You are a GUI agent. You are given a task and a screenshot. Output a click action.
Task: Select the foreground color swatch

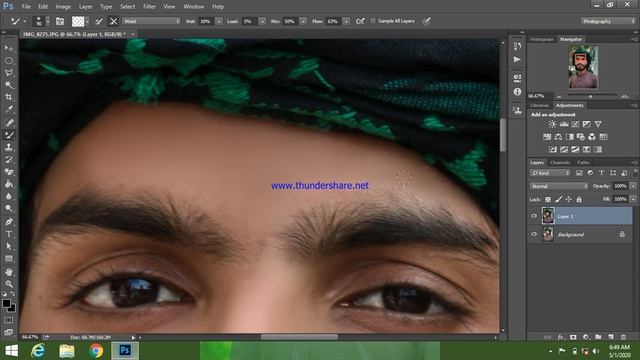[x=6, y=303]
